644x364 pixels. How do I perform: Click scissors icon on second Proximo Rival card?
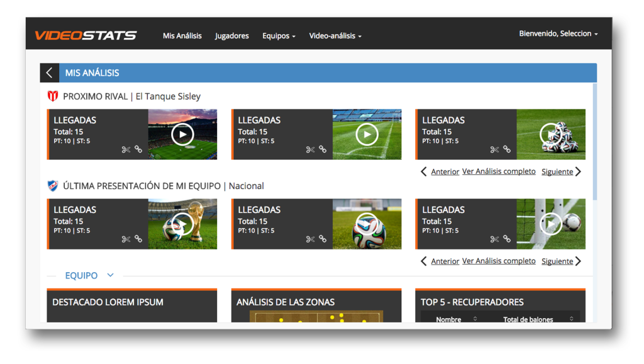pyautogui.click(x=310, y=150)
